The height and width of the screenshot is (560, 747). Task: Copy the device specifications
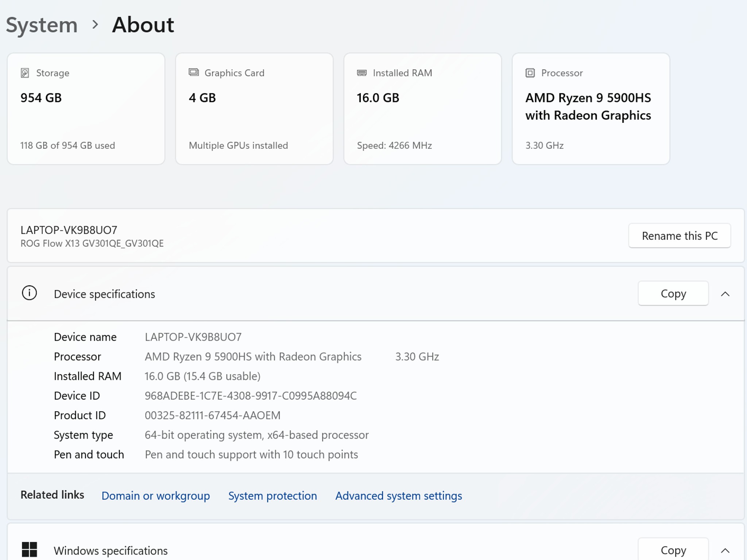673,293
